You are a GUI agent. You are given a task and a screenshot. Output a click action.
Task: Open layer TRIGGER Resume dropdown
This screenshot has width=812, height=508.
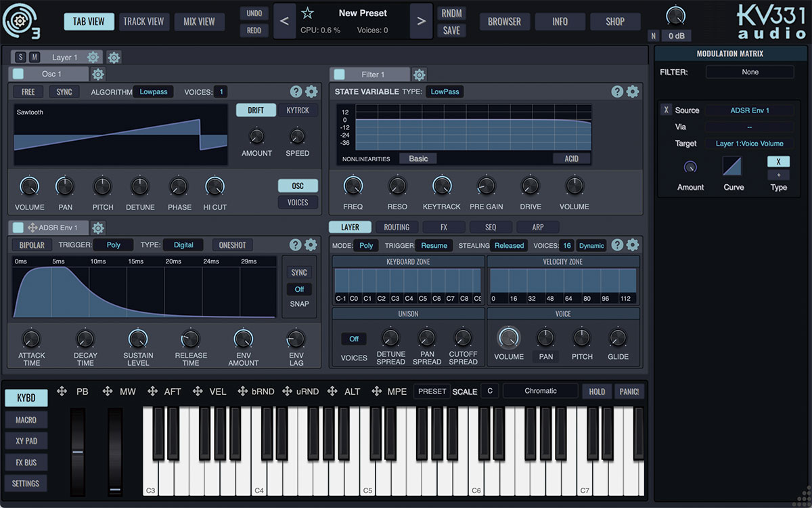(434, 246)
